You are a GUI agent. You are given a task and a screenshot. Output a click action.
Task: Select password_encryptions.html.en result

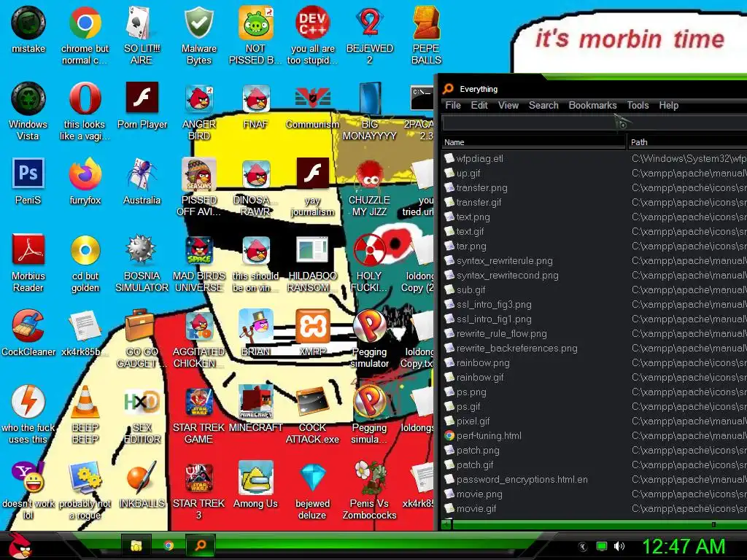click(594, 479)
